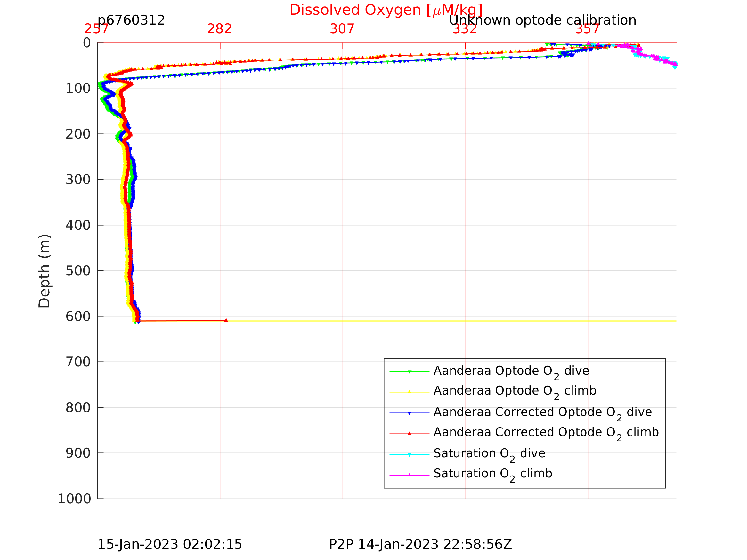Select legend entry 'Aanderaa Optode O2 climb'

(x=515, y=392)
